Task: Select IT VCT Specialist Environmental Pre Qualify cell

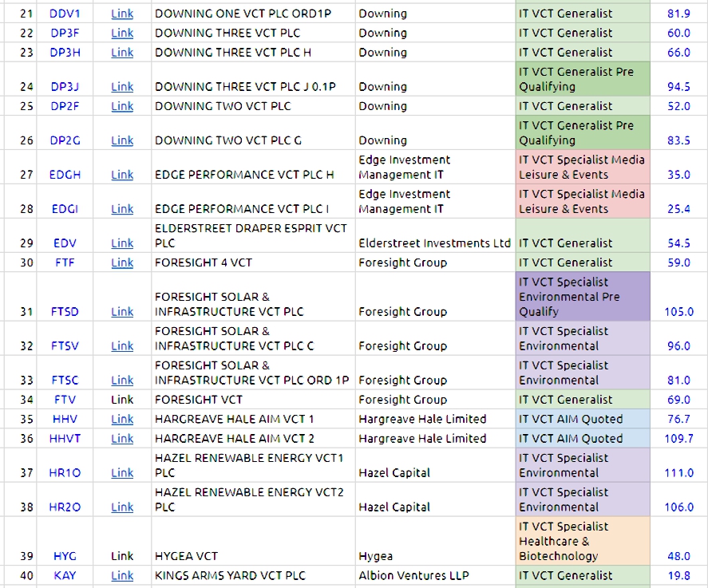Action: (583, 297)
